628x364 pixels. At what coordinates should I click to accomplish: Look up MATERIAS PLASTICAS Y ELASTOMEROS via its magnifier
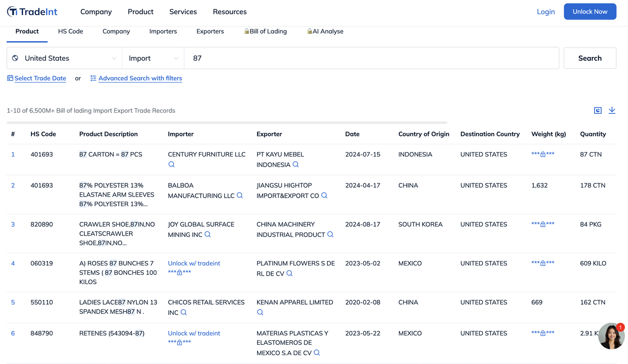pos(317,353)
